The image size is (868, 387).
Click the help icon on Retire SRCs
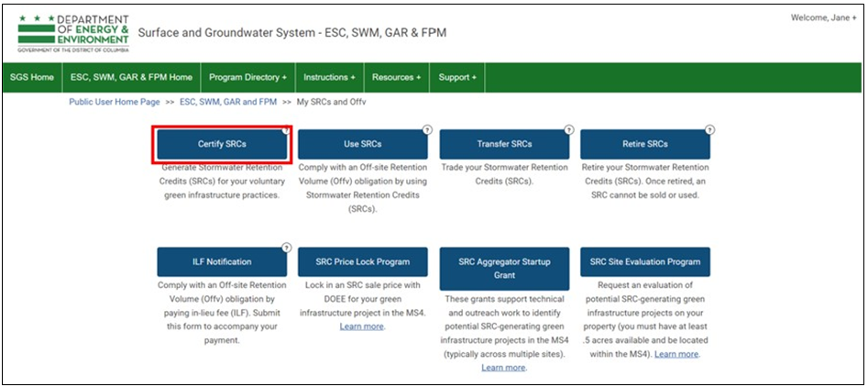pos(710,130)
